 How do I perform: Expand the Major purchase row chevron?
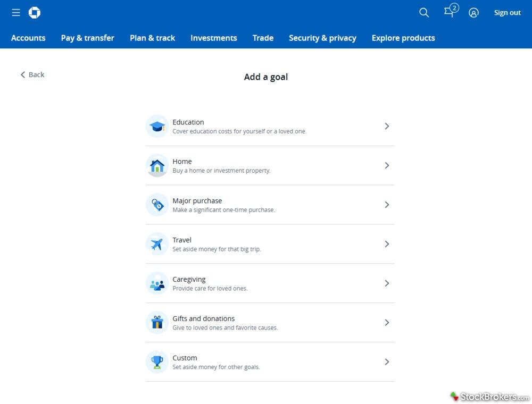pyautogui.click(x=387, y=205)
